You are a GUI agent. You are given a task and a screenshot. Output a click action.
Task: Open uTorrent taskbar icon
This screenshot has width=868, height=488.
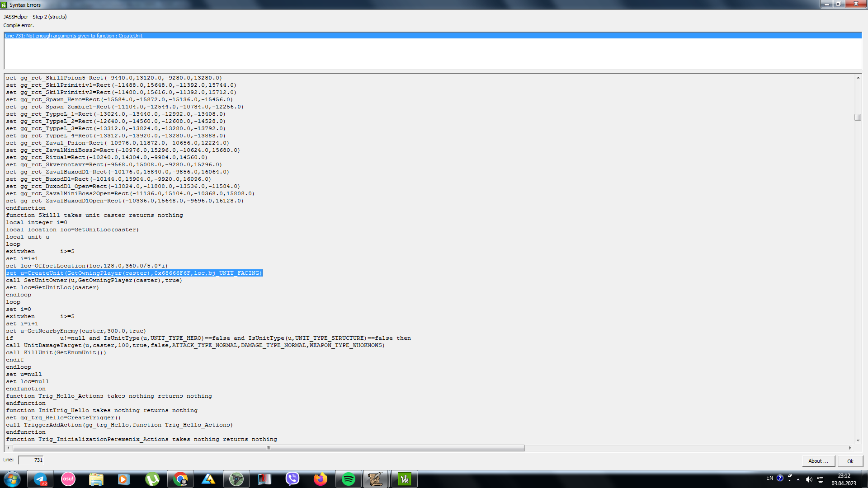(152, 479)
